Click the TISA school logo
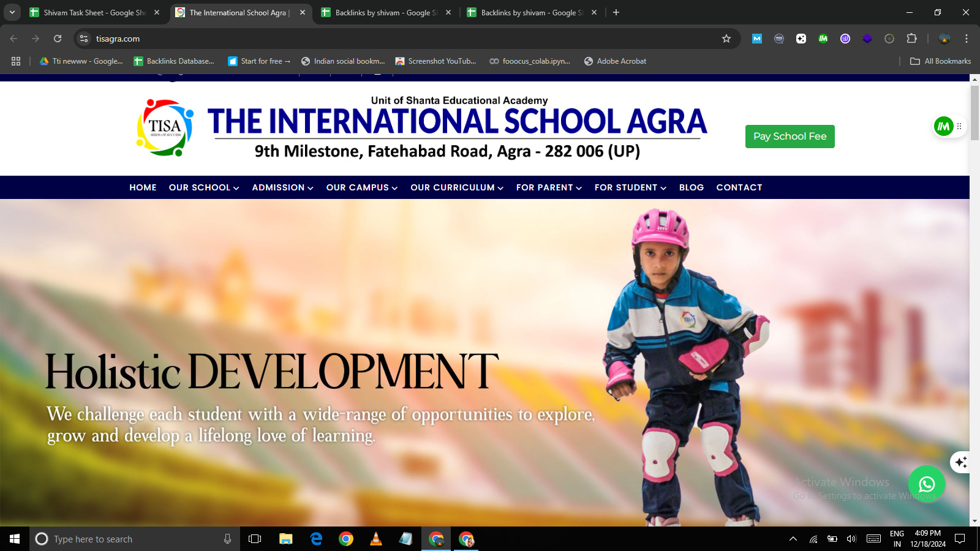 tap(165, 127)
